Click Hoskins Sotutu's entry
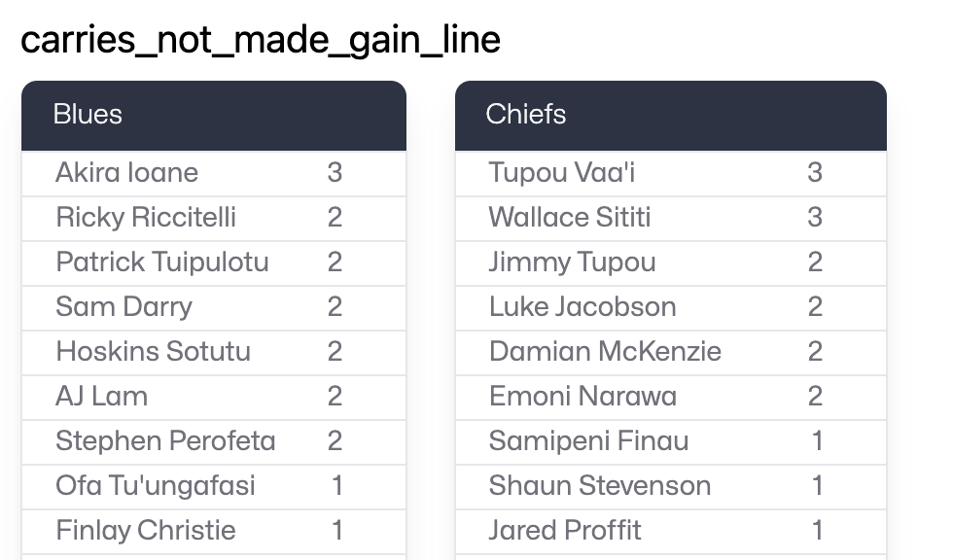 coord(214,352)
